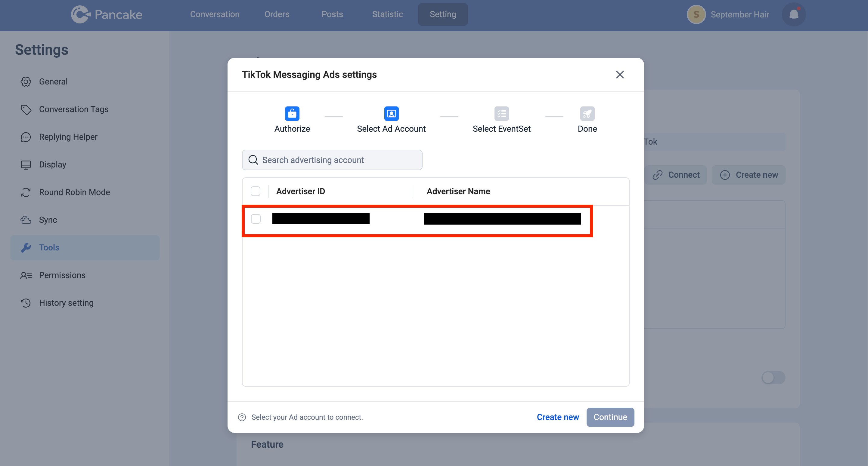Click the Permissions menu item
868x466 pixels.
pos(62,275)
